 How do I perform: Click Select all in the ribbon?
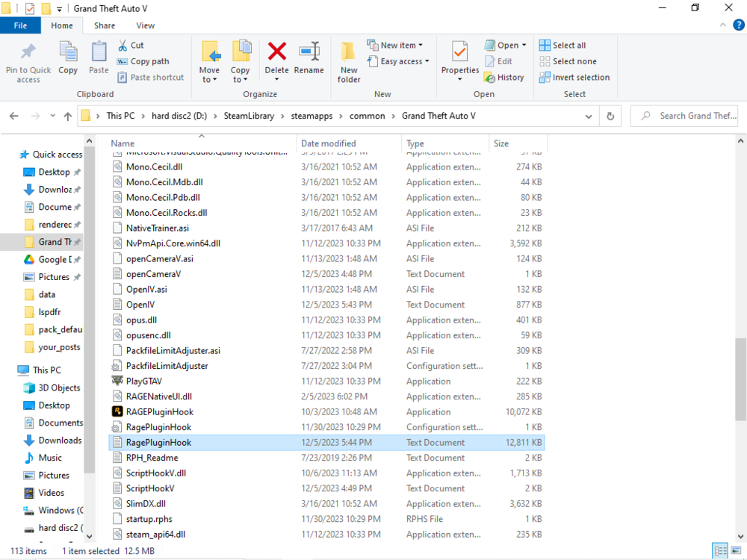pyautogui.click(x=564, y=45)
